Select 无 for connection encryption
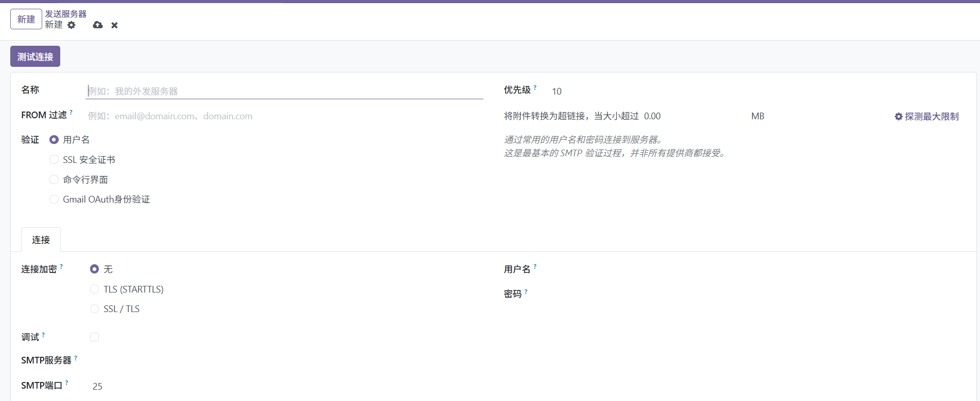 point(94,269)
